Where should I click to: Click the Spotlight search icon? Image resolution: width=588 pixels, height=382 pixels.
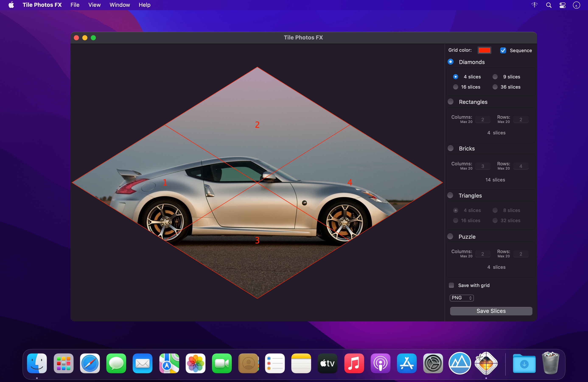pyautogui.click(x=549, y=5)
